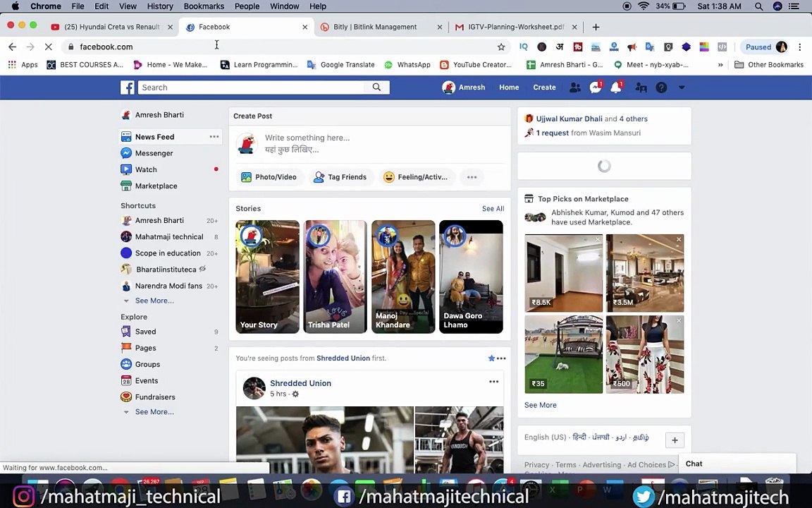This screenshot has height=508, width=812.
Task: Open Manoj Khandare's story
Action: point(403,277)
